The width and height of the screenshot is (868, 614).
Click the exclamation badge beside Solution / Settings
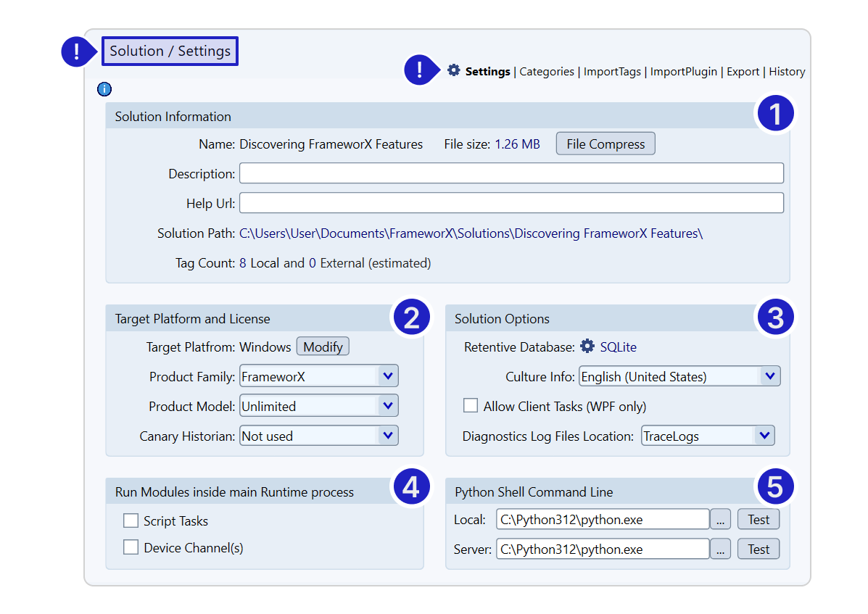pos(77,51)
